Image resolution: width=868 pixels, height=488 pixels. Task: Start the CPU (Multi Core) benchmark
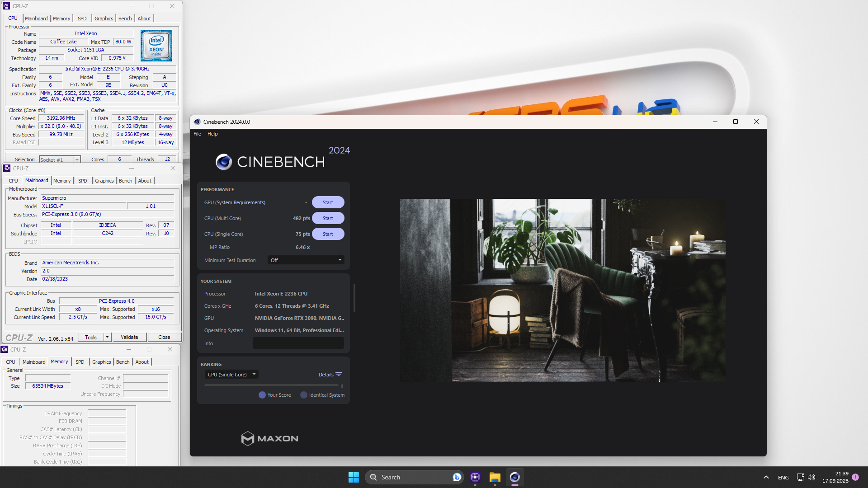pyautogui.click(x=328, y=218)
